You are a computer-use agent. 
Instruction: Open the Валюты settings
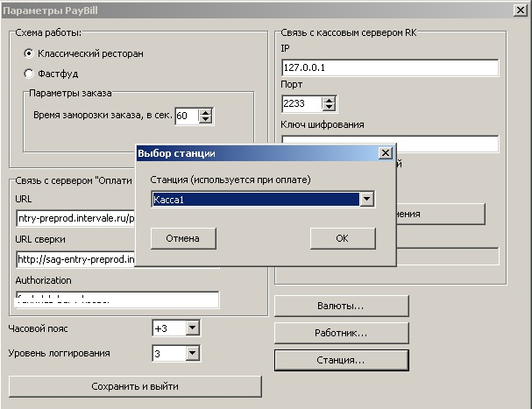pos(341,306)
